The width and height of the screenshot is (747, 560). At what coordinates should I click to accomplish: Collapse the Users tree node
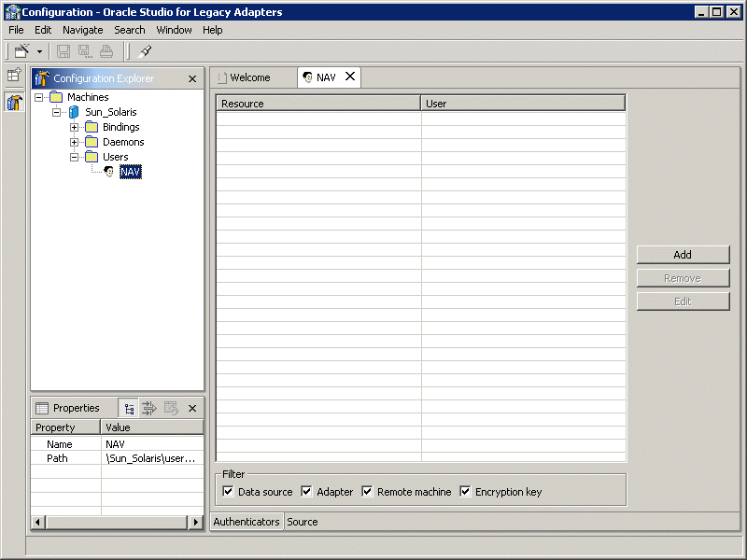pos(74,157)
